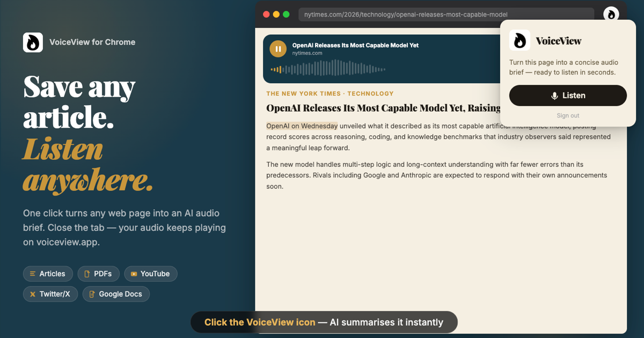
Task: Sign out of VoiceView
Action: [x=567, y=115]
